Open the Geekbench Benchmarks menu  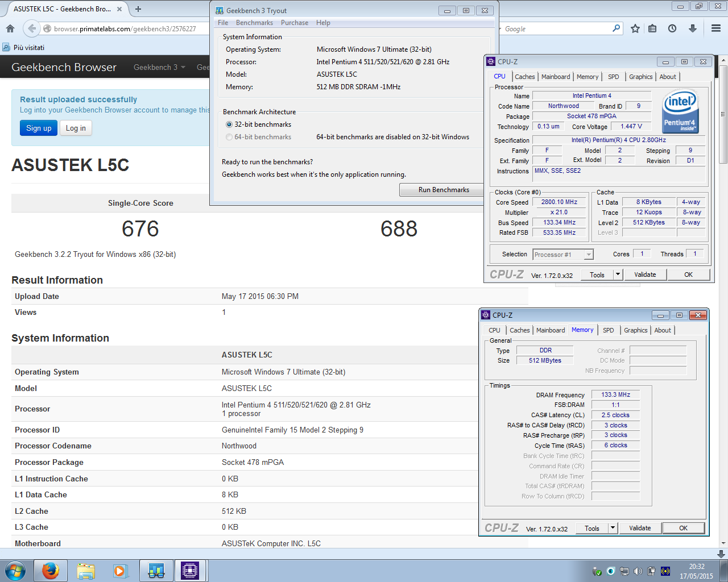tap(254, 23)
